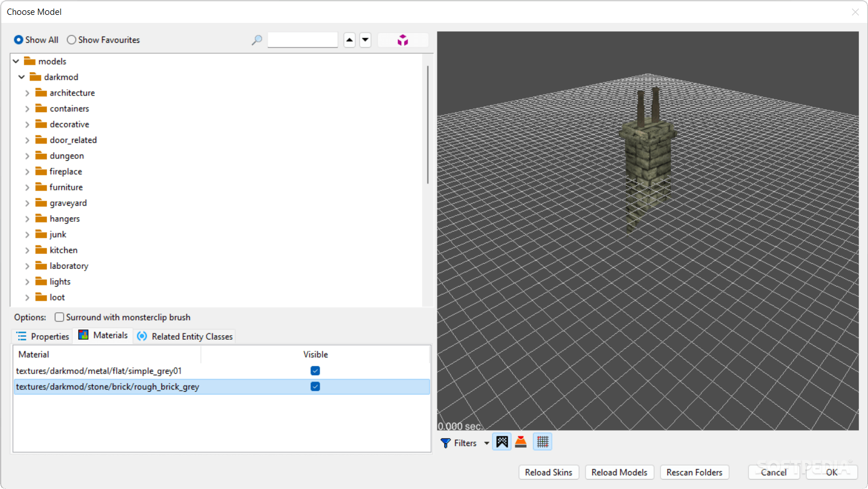Click the Filters funnel icon
Viewport: 868px width, 489px height.
click(x=445, y=443)
